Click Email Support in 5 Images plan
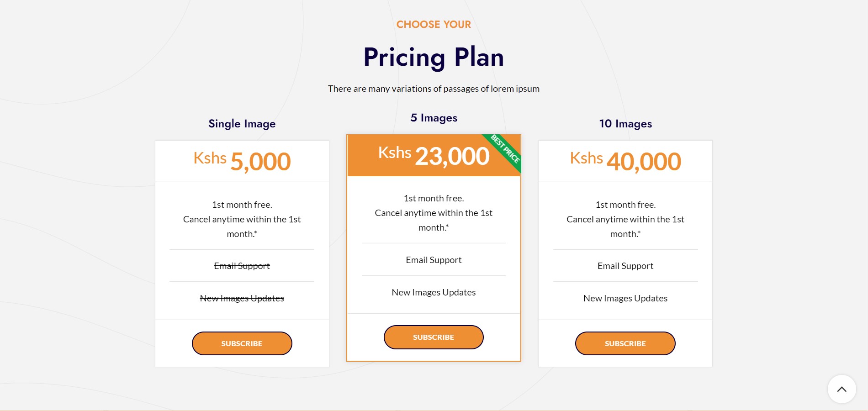 434,260
